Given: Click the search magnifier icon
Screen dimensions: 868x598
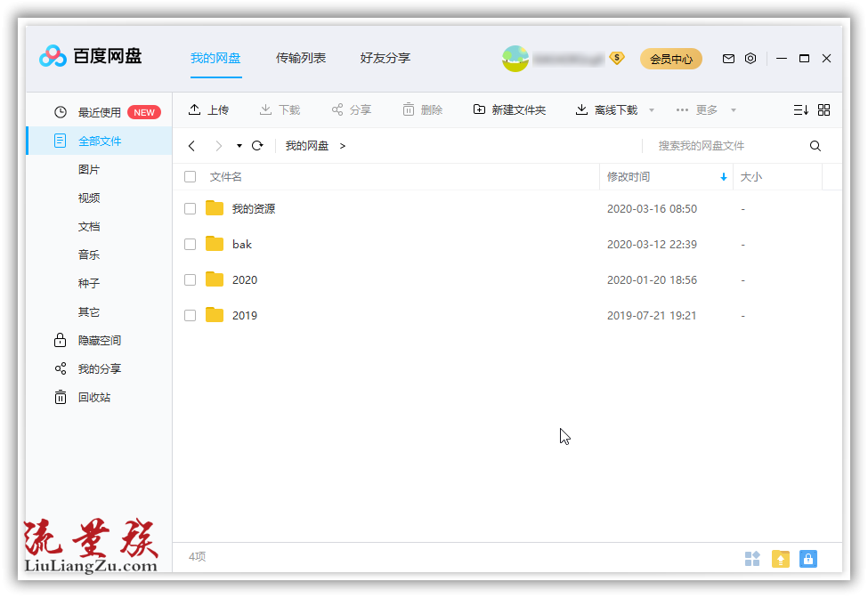Looking at the screenshot, I should (x=815, y=145).
